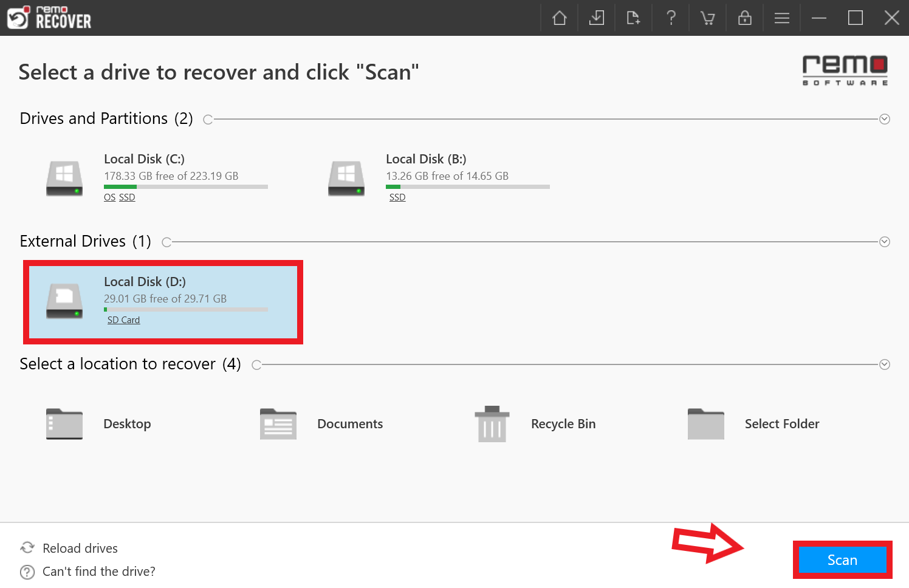Click the Local Disk (C:) usage bar
The height and width of the screenshot is (588, 909).
186,186
